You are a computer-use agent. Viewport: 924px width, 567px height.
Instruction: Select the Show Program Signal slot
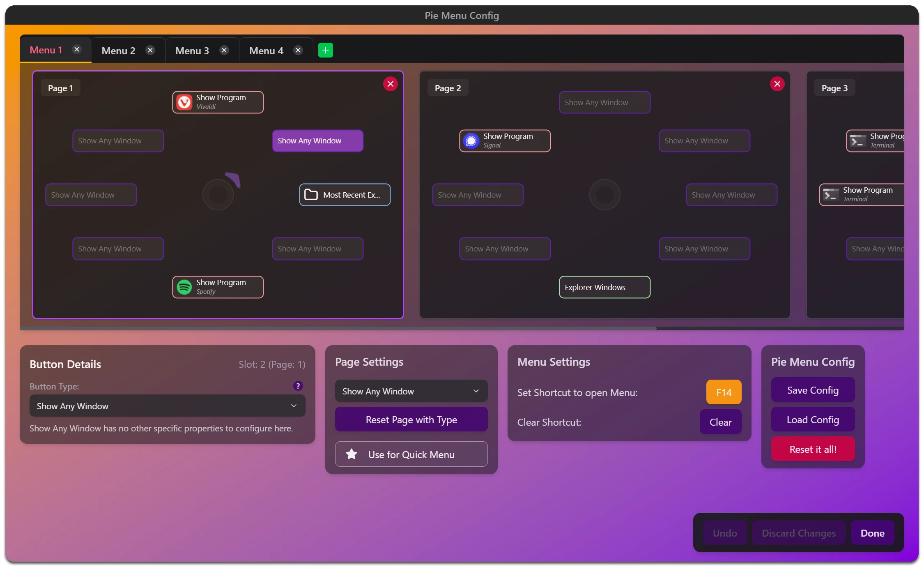coord(505,141)
